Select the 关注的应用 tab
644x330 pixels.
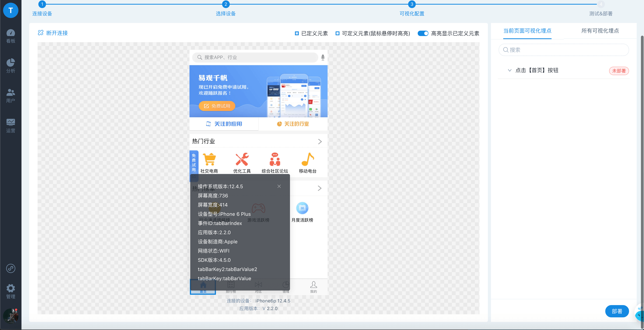(x=224, y=124)
